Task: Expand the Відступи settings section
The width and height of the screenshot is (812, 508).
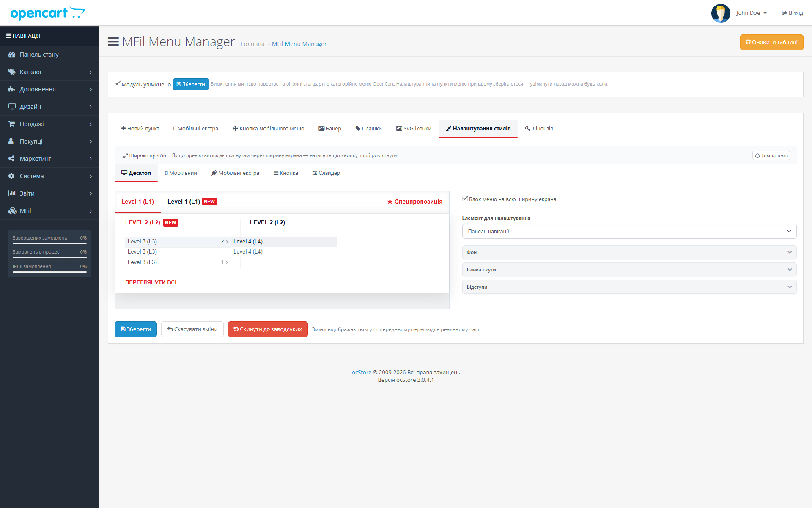Action: [629, 287]
